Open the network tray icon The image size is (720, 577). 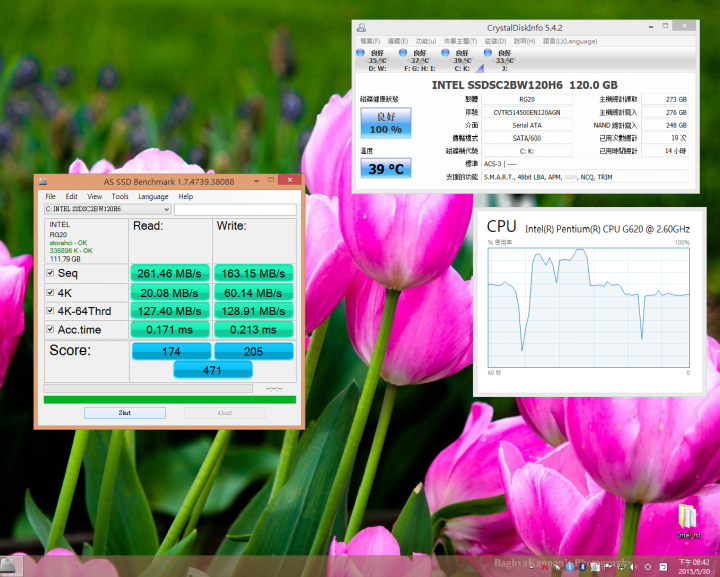[621, 567]
